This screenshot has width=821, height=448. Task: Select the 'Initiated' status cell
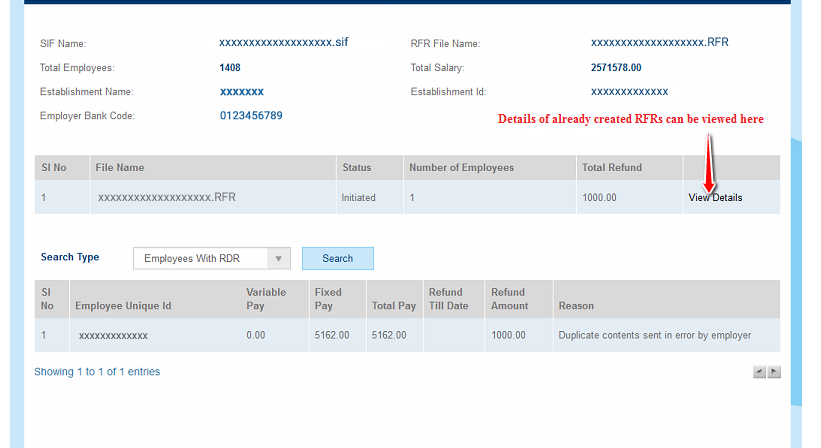coord(358,198)
